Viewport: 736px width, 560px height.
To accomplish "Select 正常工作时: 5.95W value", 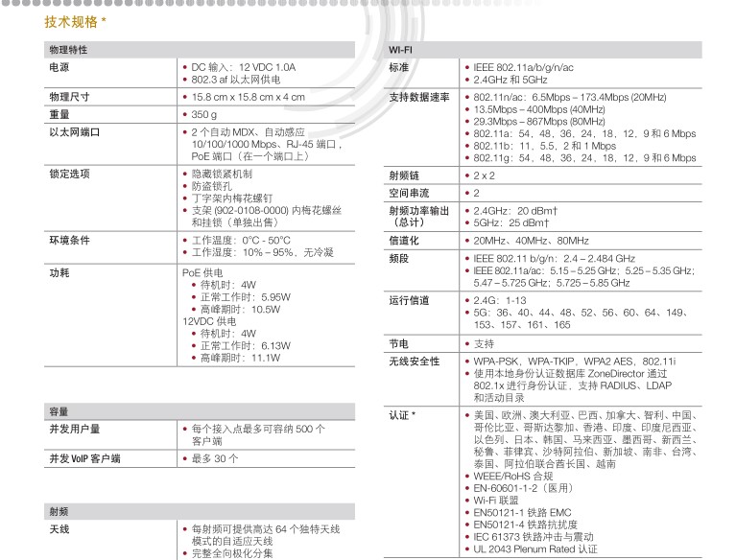I will coord(246,297).
